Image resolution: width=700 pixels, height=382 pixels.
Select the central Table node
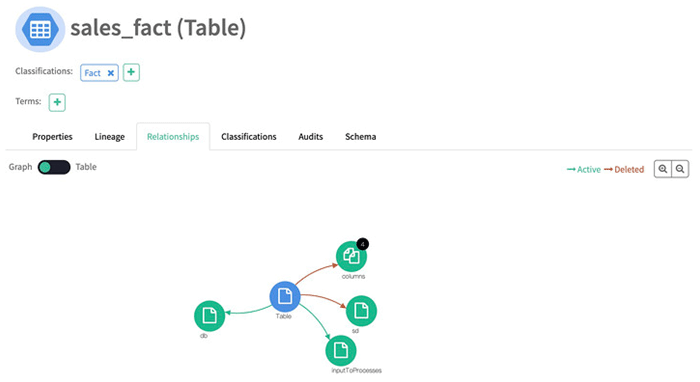pos(285,296)
